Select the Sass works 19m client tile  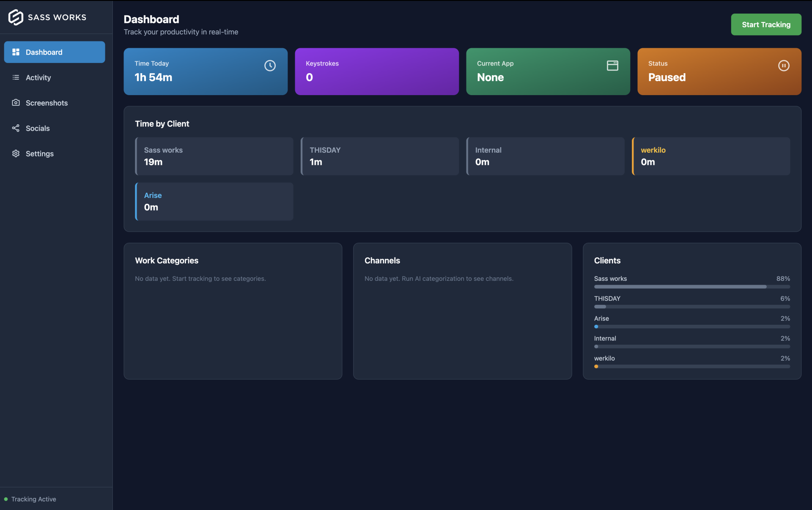214,156
